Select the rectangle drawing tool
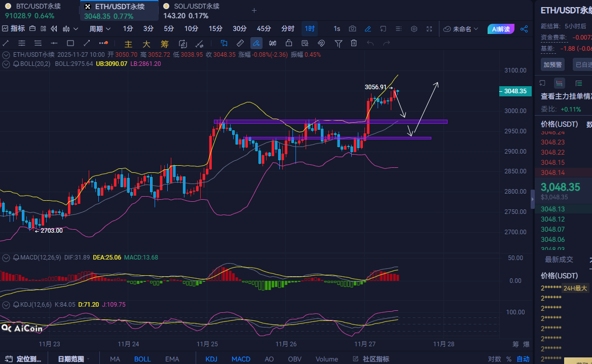This screenshot has width=592, height=364. [70, 43]
